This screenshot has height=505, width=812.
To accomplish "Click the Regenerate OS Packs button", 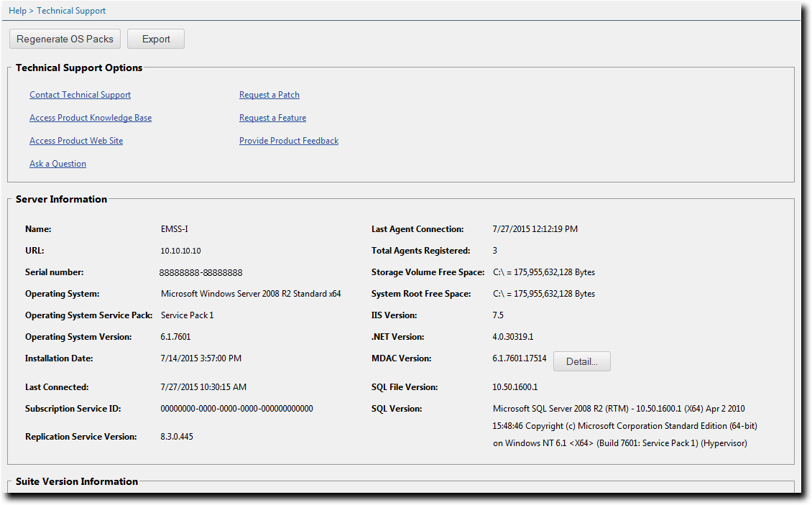I will (65, 39).
